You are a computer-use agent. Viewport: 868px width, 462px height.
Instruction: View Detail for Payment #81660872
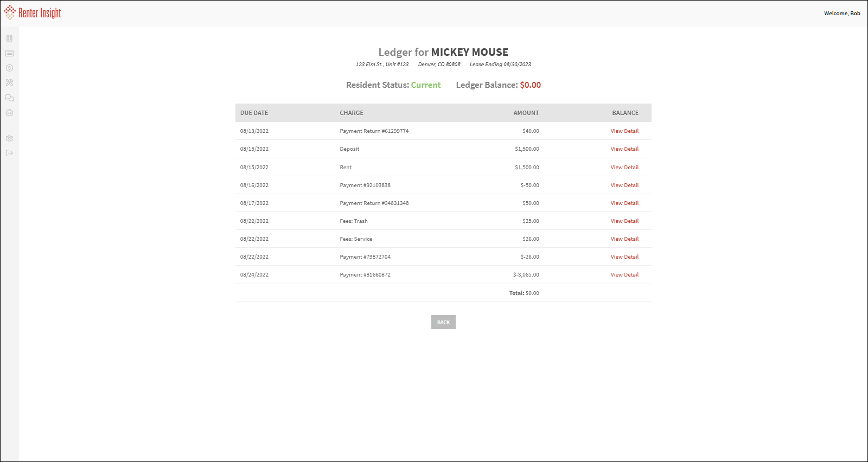click(624, 275)
